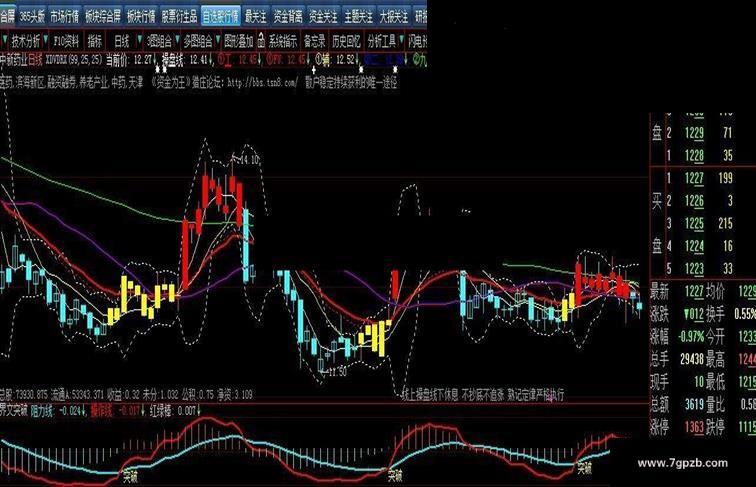Toggle 系统指示 system signals
The height and width of the screenshot is (487, 756).
(x=283, y=41)
